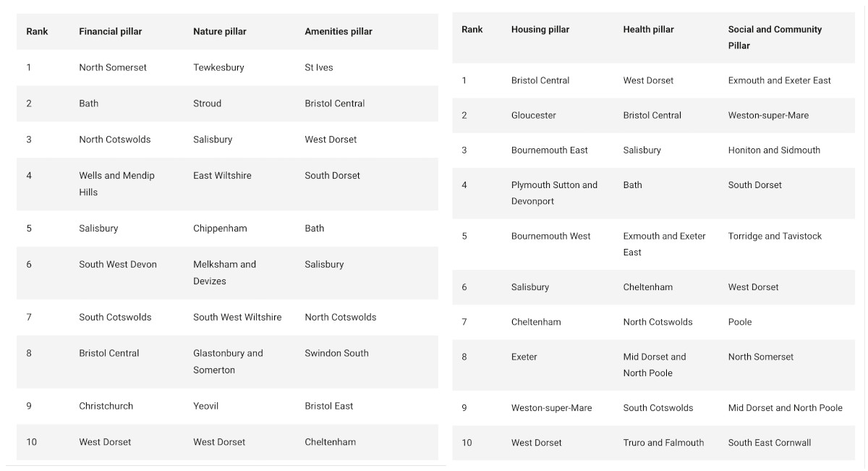Select Gloucester in the Housing pillar column
Image resolution: width=868 pixels, height=471 pixels.
point(535,115)
